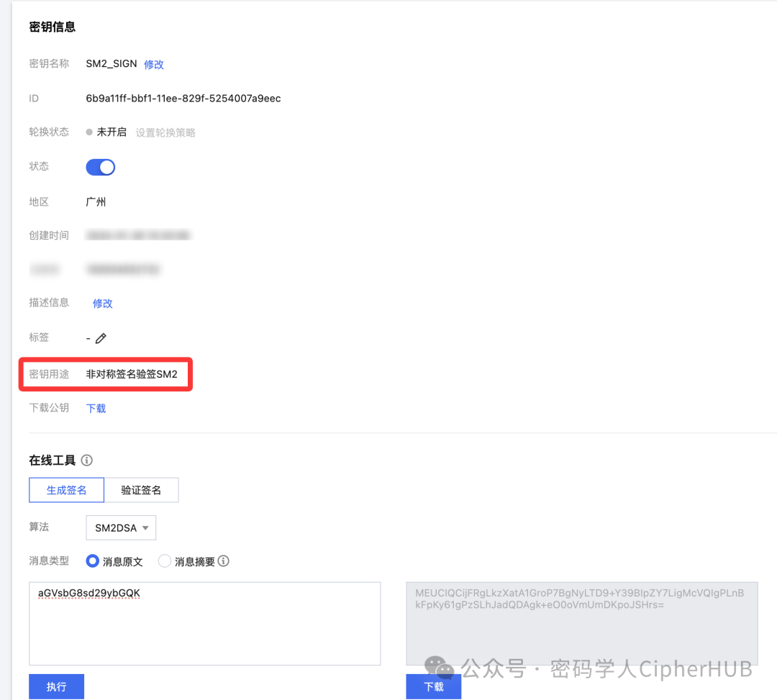Switch to the 生成签名 tab

(66, 490)
